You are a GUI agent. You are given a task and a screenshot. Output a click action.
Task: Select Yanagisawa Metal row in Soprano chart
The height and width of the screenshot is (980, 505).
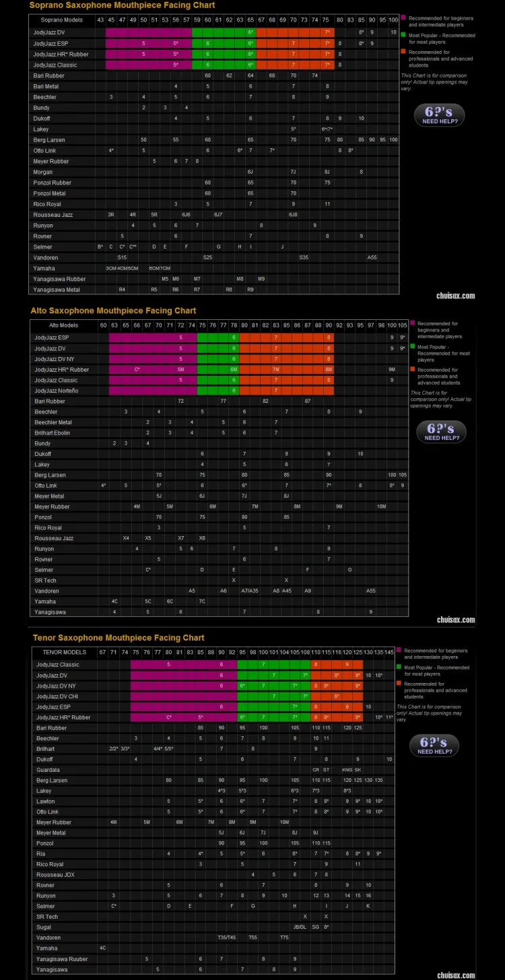pyautogui.click(x=215, y=290)
